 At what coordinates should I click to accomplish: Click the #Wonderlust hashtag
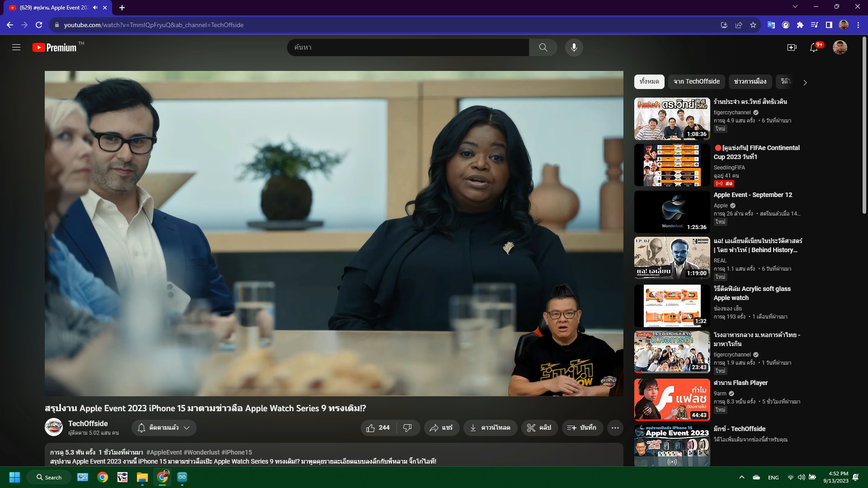pyautogui.click(x=202, y=452)
